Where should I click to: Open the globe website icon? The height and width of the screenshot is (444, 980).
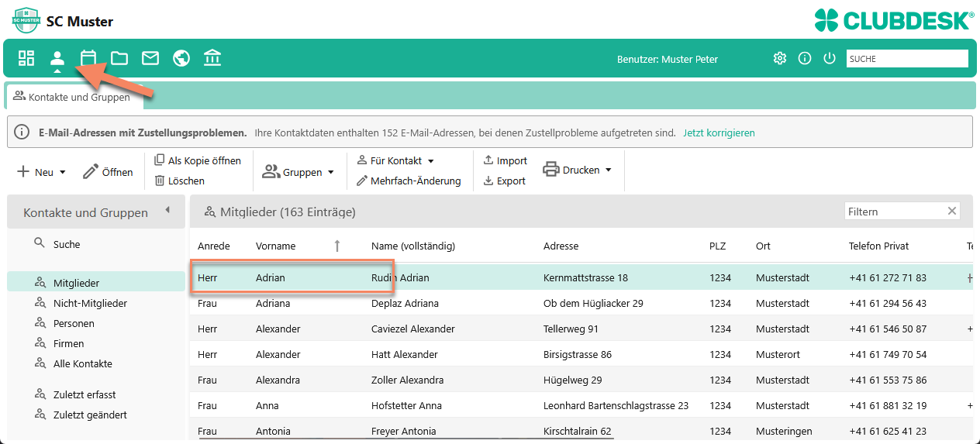181,58
